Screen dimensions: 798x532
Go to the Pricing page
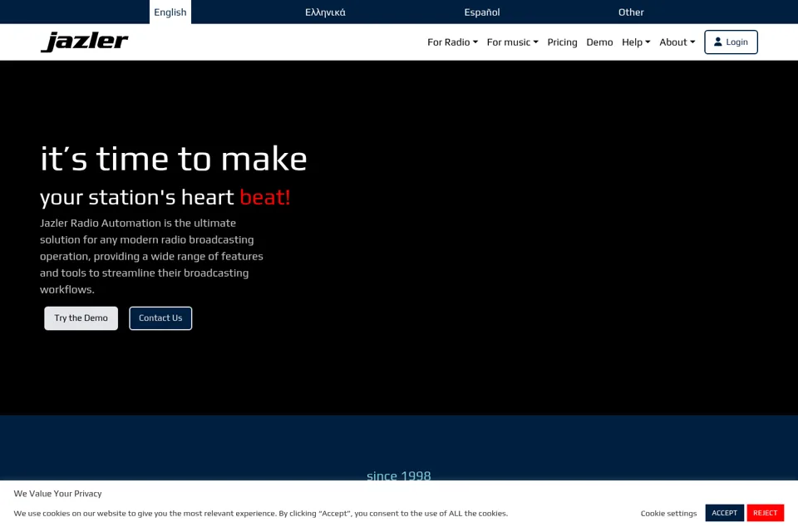pyautogui.click(x=563, y=42)
